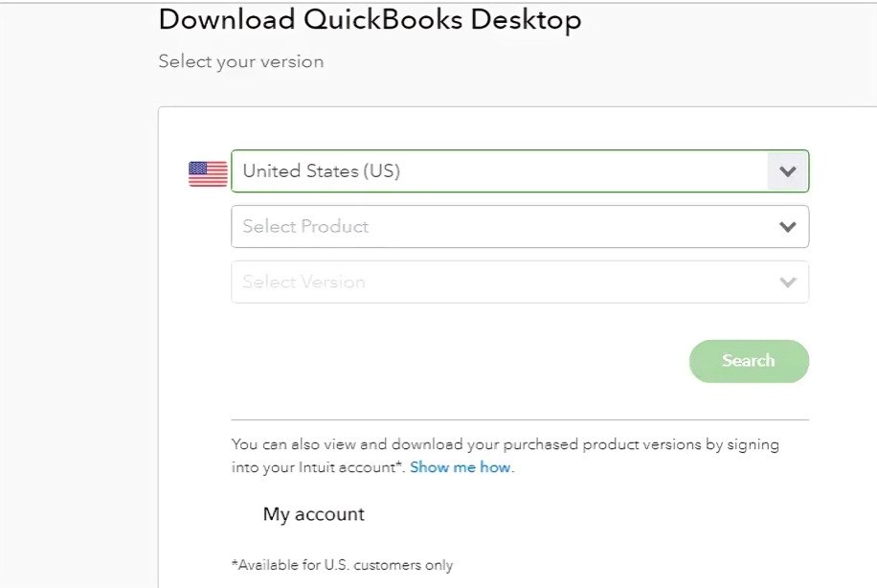Open the My account link
This screenshot has width=877, height=588.
click(313, 514)
